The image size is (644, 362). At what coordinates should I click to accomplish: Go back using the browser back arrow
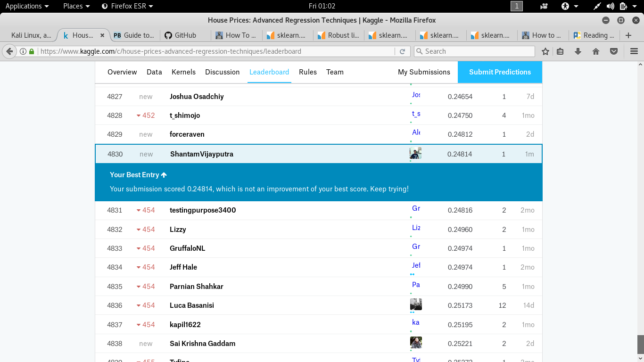click(x=9, y=51)
